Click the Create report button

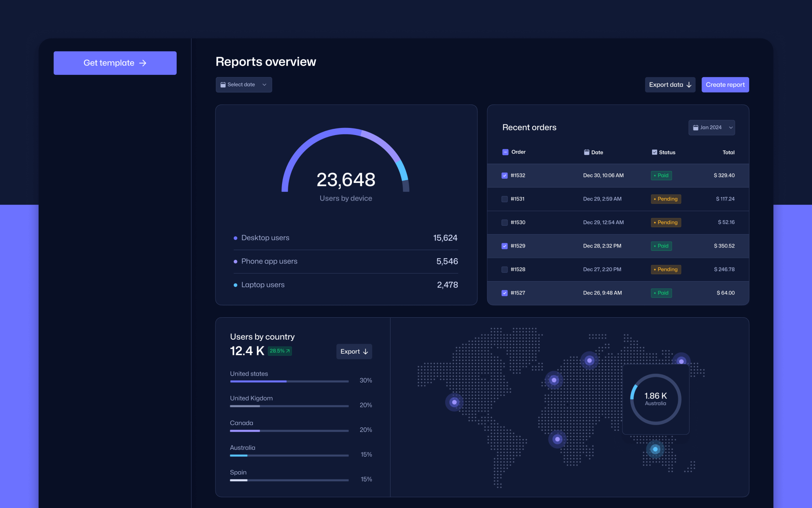coord(725,85)
